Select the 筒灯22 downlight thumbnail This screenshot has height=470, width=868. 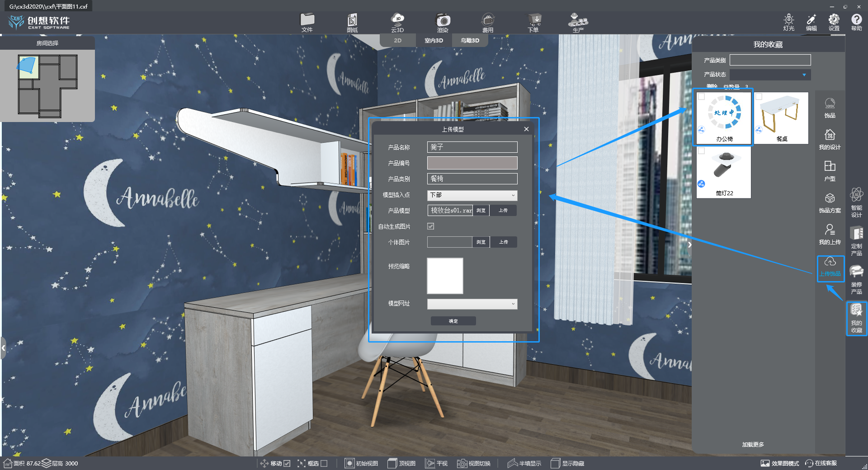(x=724, y=172)
